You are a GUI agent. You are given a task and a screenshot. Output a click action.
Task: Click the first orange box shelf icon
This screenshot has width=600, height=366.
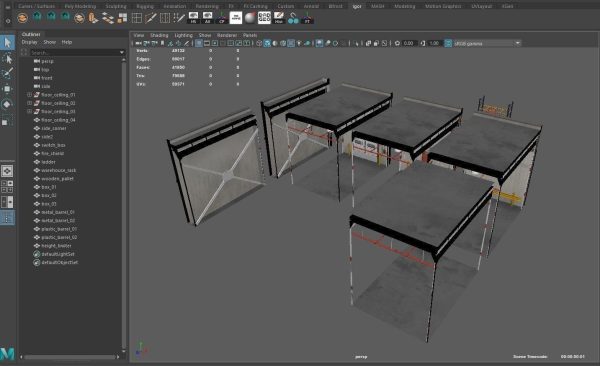coord(23,18)
